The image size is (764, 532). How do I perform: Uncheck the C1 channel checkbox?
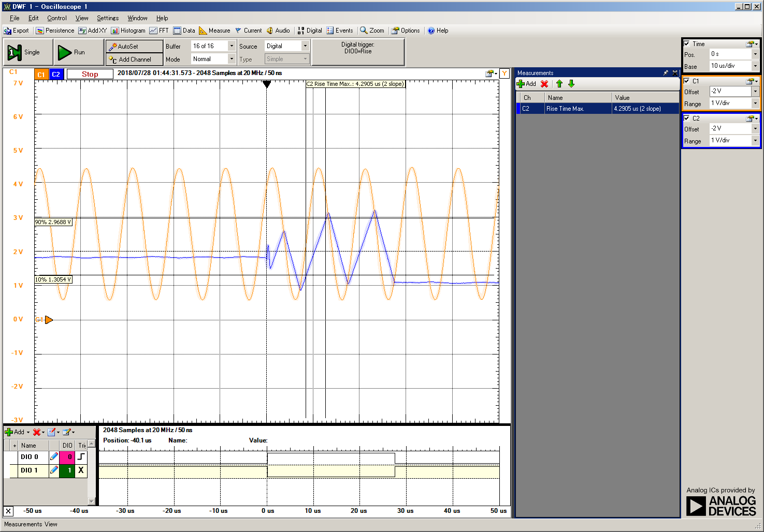coord(687,81)
